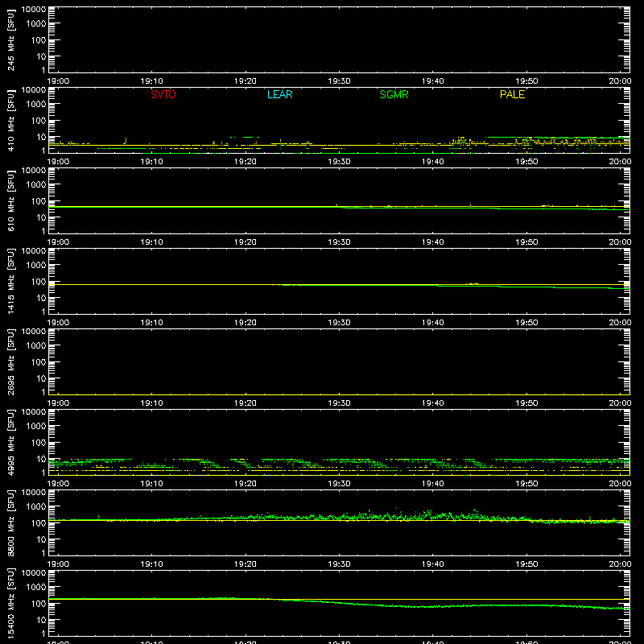Click the 1000 tick value on 15400 MHz plot
Viewport: 644px width, 644px height.
pos(35,588)
